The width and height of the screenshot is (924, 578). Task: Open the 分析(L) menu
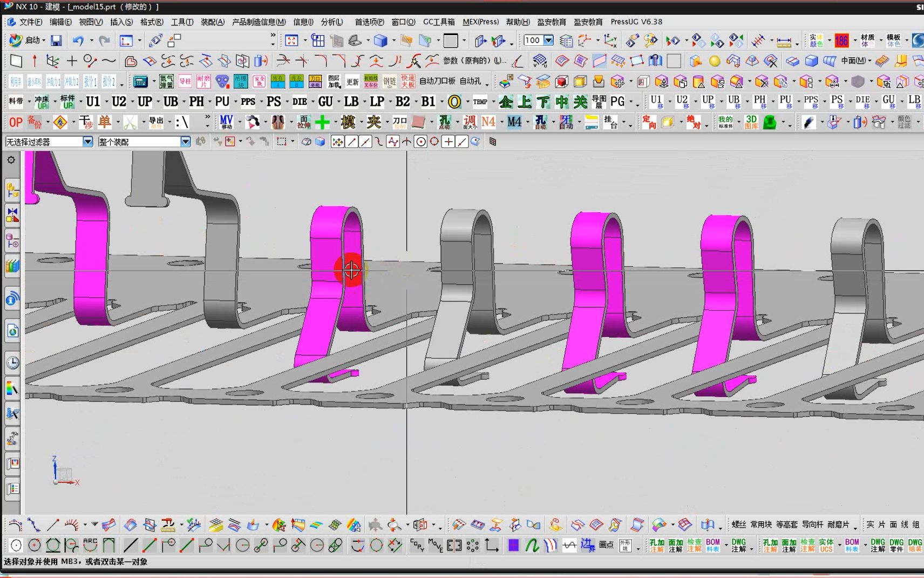[x=332, y=22]
